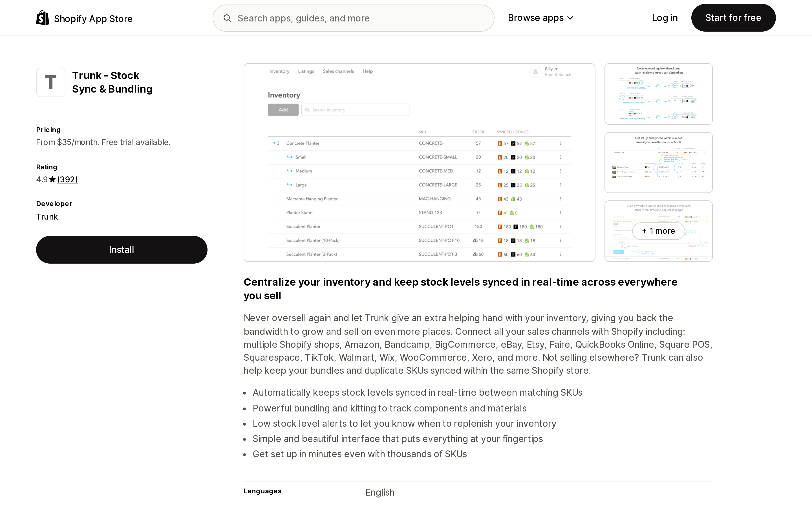Click the Shopify App Store title link

(93, 19)
